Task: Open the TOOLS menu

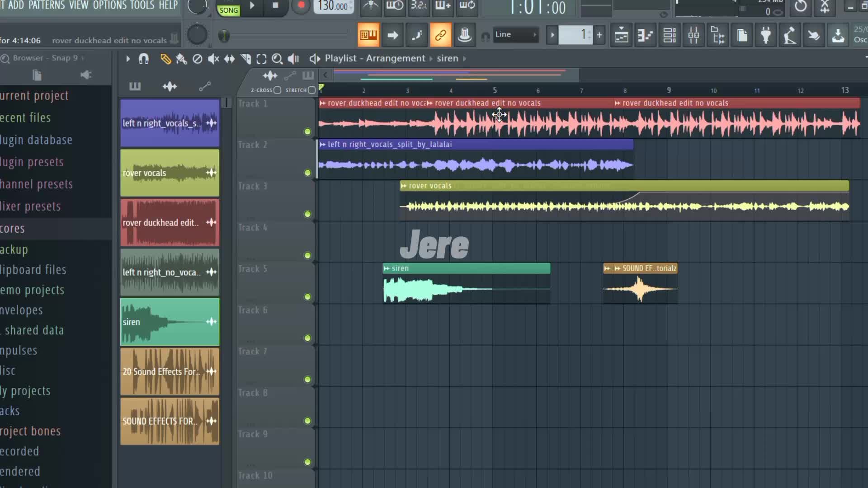Action: click(x=142, y=5)
